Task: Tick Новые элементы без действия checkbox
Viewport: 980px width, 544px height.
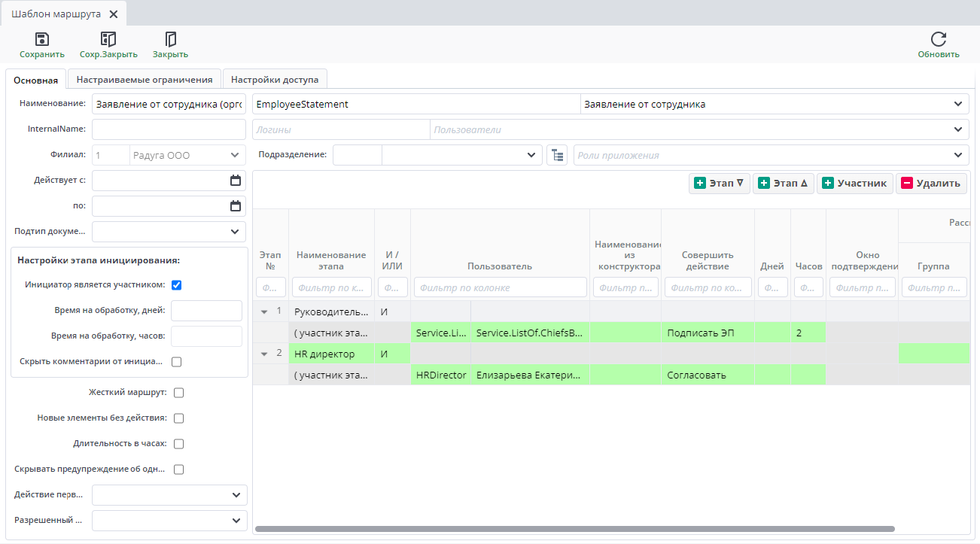Action: click(x=179, y=418)
